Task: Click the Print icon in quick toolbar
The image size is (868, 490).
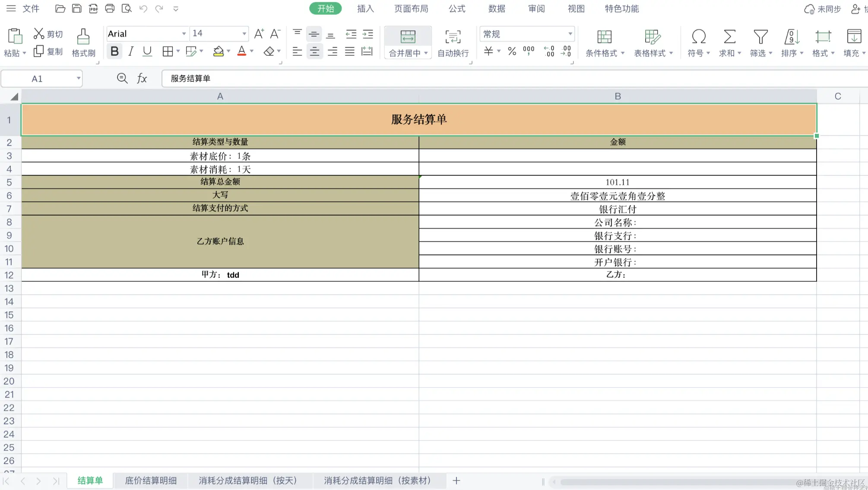Action: 110,9
